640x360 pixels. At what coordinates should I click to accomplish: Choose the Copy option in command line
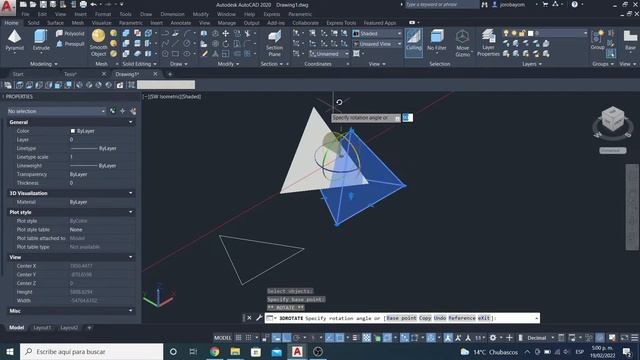[425, 318]
